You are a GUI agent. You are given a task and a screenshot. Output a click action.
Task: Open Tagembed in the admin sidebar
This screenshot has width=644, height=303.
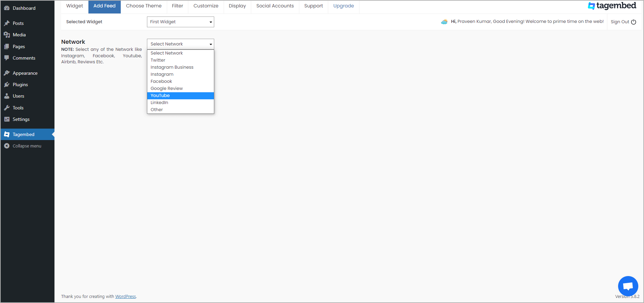27,134
